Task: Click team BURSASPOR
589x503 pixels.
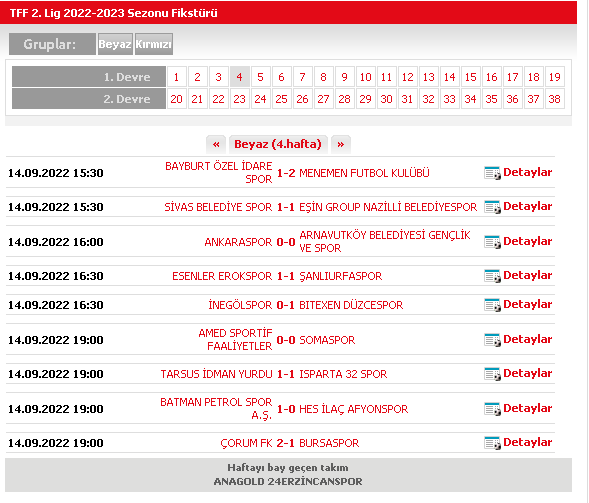Action: coord(329,443)
